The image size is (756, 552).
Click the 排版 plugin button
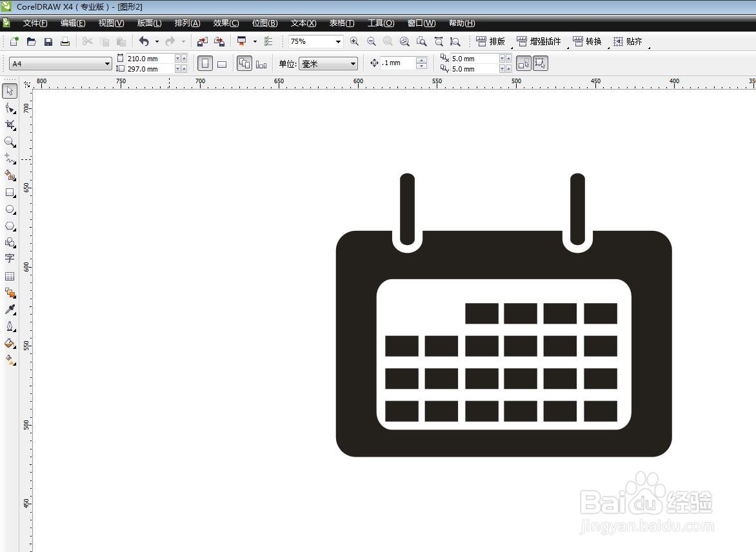(491, 41)
